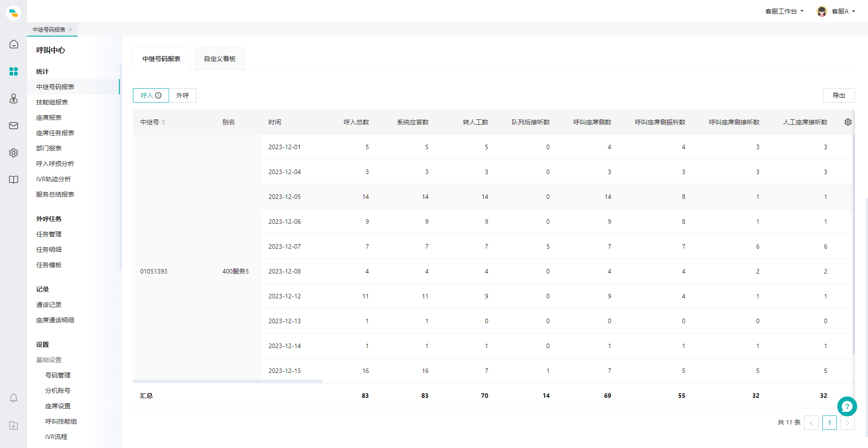Click the 人工座席接听数 column header
Screen dimensions: 868x448
click(805, 122)
